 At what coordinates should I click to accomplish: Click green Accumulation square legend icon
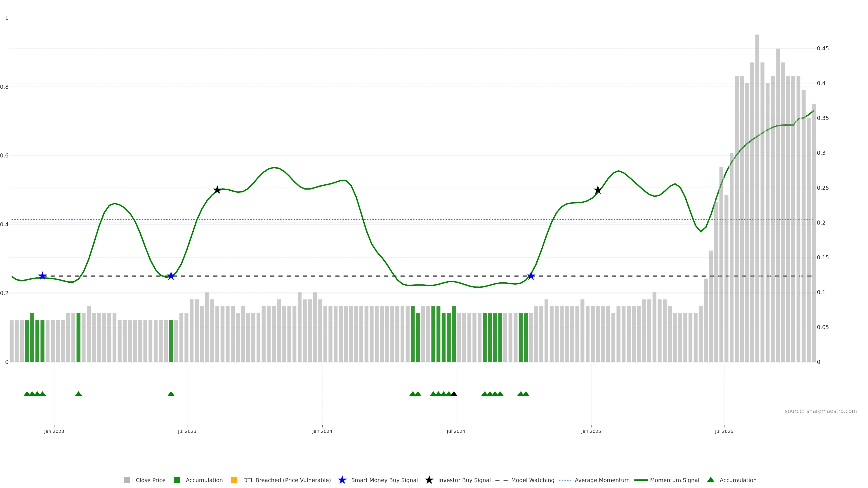point(177,480)
